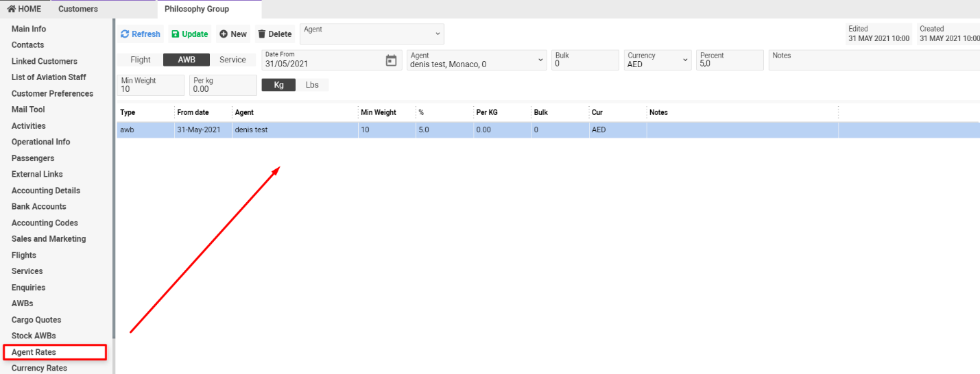Open the top Agent filter dropdown
The width and height of the screenshot is (980, 374).
pos(372,34)
